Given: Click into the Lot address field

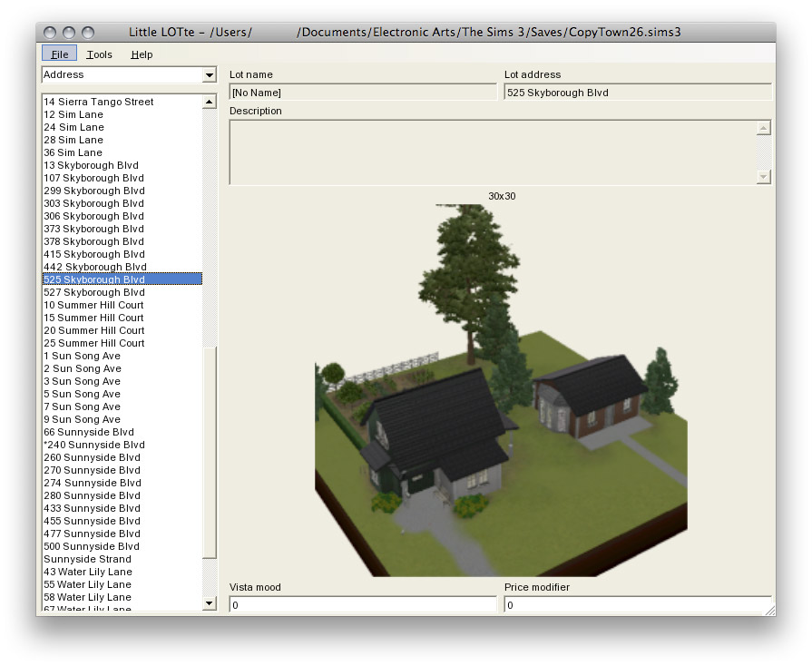Looking at the screenshot, I should pos(638,93).
